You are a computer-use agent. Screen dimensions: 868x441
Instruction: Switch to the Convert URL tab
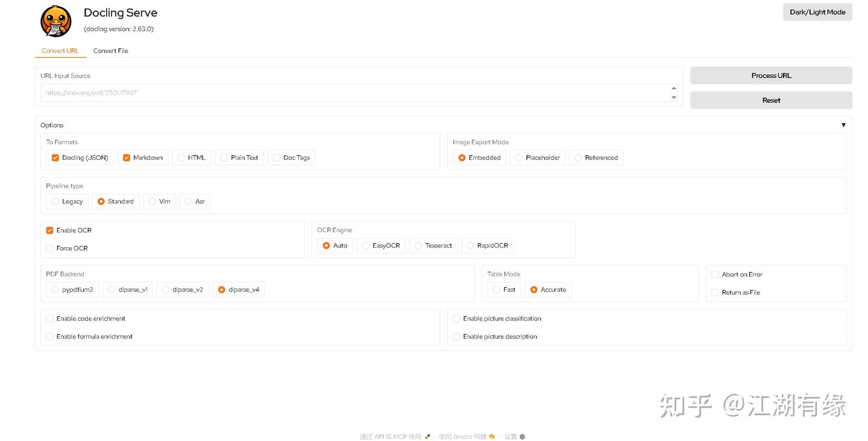click(x=60, y=51)
